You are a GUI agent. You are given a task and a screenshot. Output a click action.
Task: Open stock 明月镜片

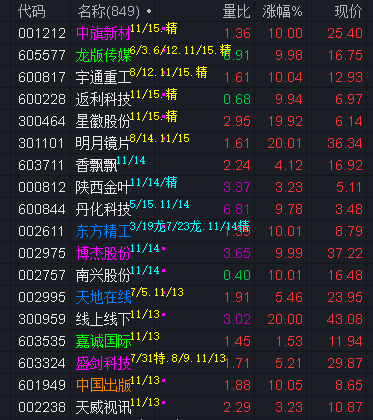(x=103, y=143)
